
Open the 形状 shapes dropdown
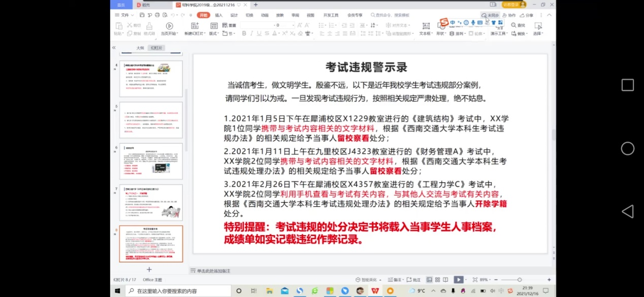pyautogui.click(x=441, y=34)
